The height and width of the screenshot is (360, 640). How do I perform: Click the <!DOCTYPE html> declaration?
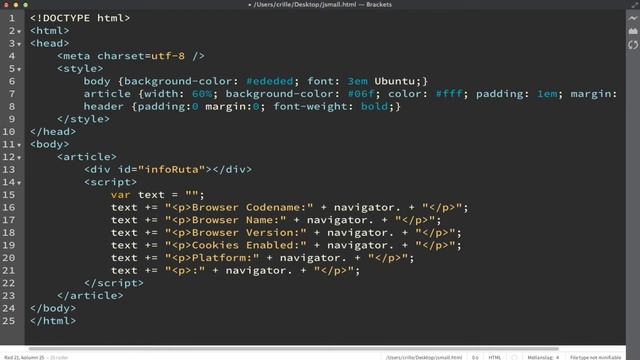coord(80,18)
